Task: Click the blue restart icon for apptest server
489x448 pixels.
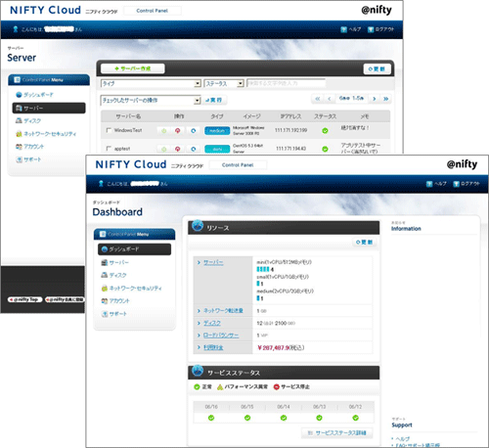Action: tap(194, 149)
